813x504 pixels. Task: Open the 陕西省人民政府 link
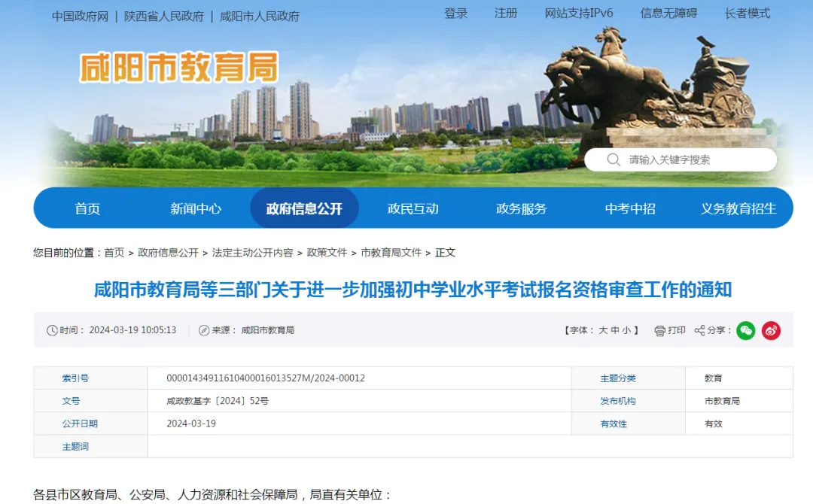click(164, 17)
